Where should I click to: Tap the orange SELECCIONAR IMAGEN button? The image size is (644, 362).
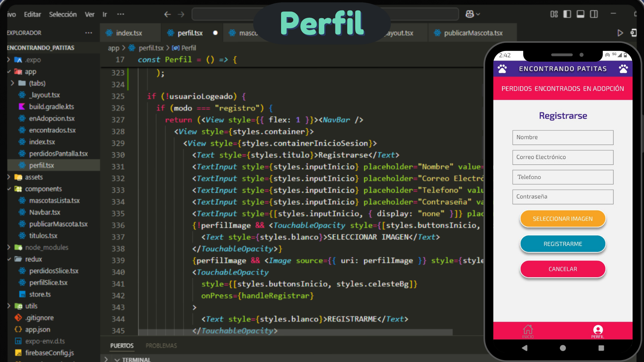click(x=562, y=219)
